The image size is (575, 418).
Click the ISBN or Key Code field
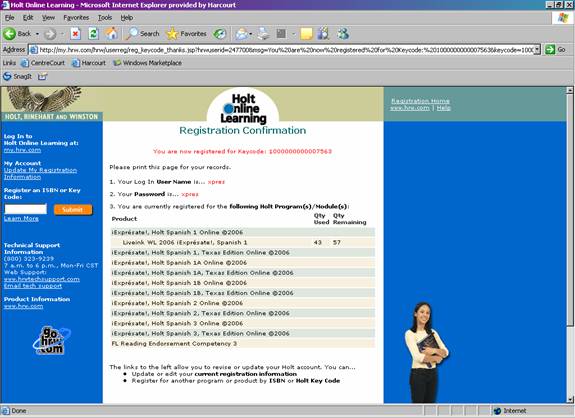pyautogui.click(x=26, y=209)
